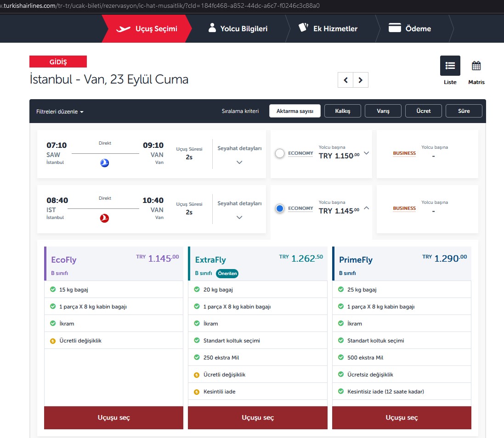This screenshot has height=438, width=504.
Task: Click yellow coin icon next to EcoFly Ücretli değişiklik
Action: pyautogui.click(x=53, y=341)
